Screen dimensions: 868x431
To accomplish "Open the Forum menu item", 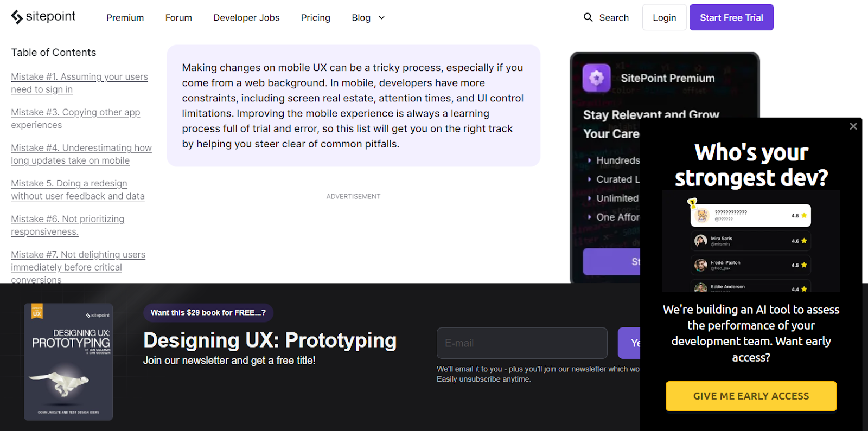I will (178, 18).
